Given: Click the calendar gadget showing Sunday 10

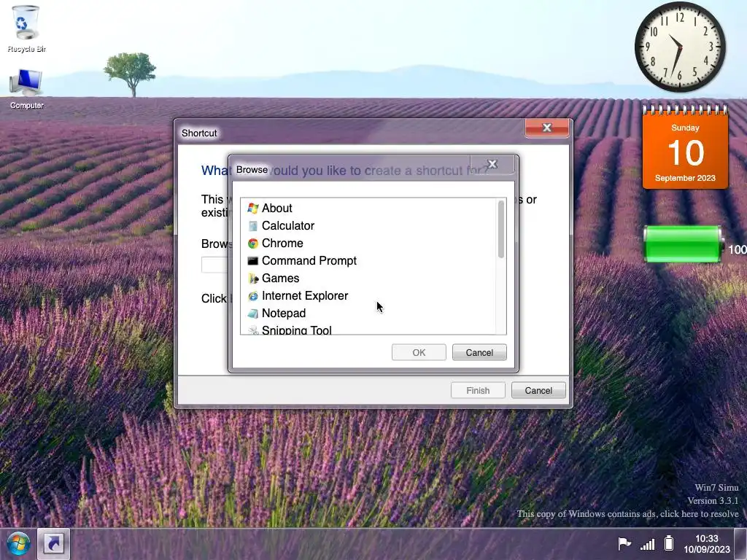Looking at the screenshot, I should 685,147.
